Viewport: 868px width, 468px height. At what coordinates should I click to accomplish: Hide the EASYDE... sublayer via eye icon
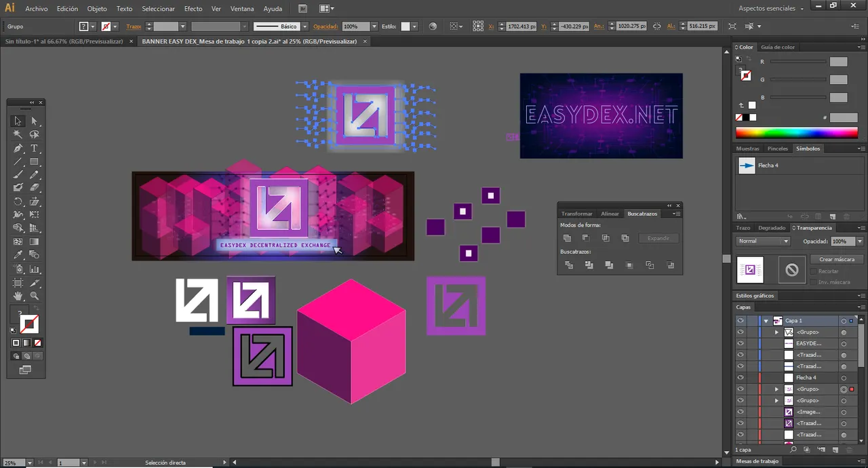point(741,343)
